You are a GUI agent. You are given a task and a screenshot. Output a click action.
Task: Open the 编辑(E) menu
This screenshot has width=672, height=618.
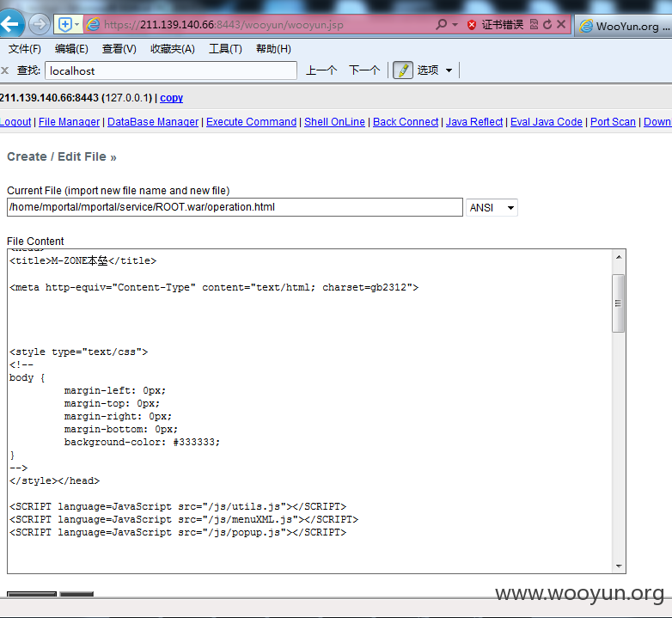(71, 49)
